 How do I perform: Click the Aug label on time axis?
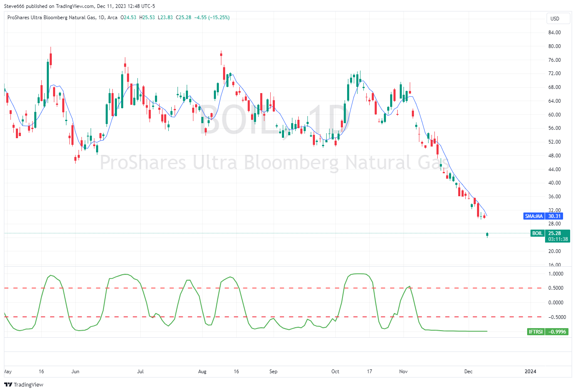point(202,372)
